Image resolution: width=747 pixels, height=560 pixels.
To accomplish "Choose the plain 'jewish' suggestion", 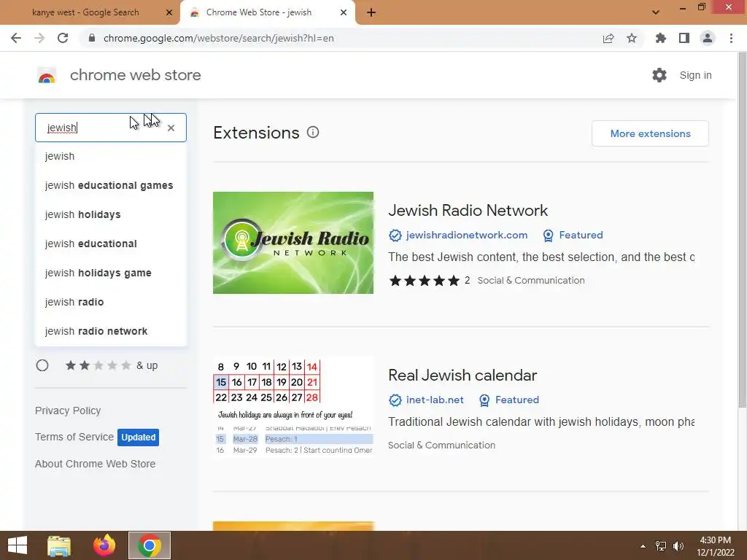I will pyautogui.click(x=111, y=156).
